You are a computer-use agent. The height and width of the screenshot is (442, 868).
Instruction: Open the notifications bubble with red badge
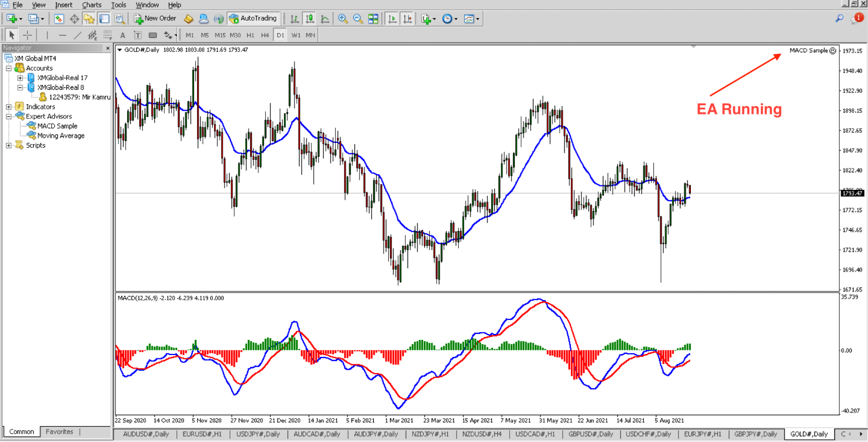[857, 19]
